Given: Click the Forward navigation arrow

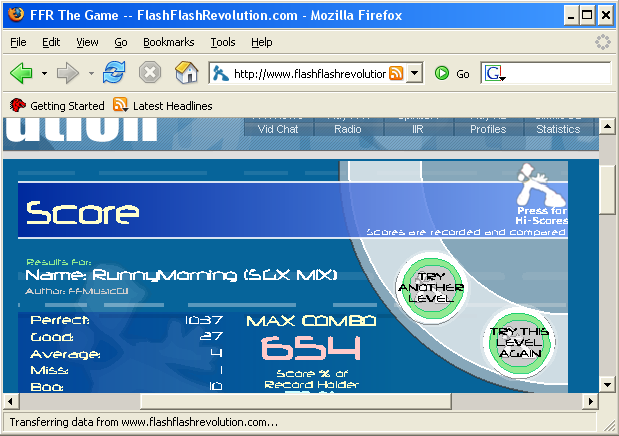Looking at the screenshot, I should click(x=68, y=73).
